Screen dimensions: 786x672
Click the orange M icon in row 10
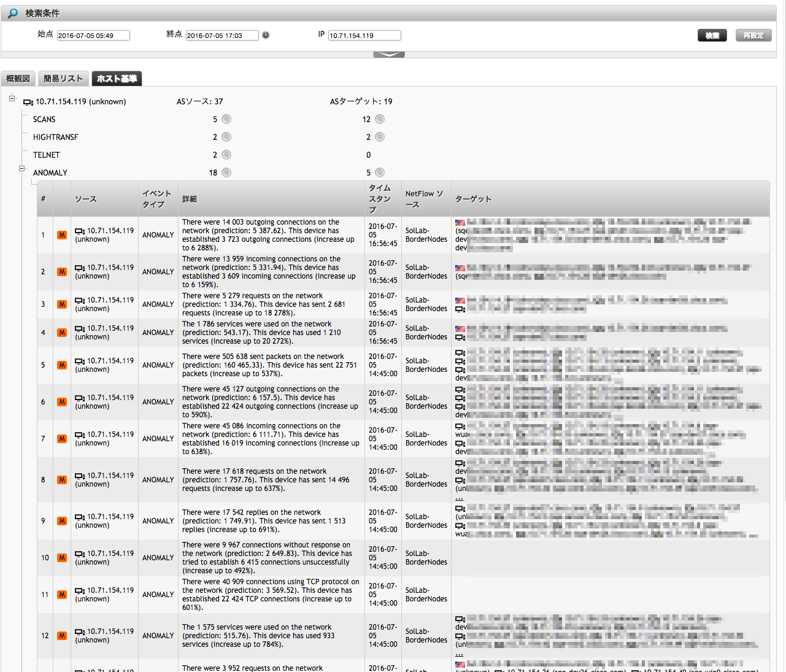62,558
